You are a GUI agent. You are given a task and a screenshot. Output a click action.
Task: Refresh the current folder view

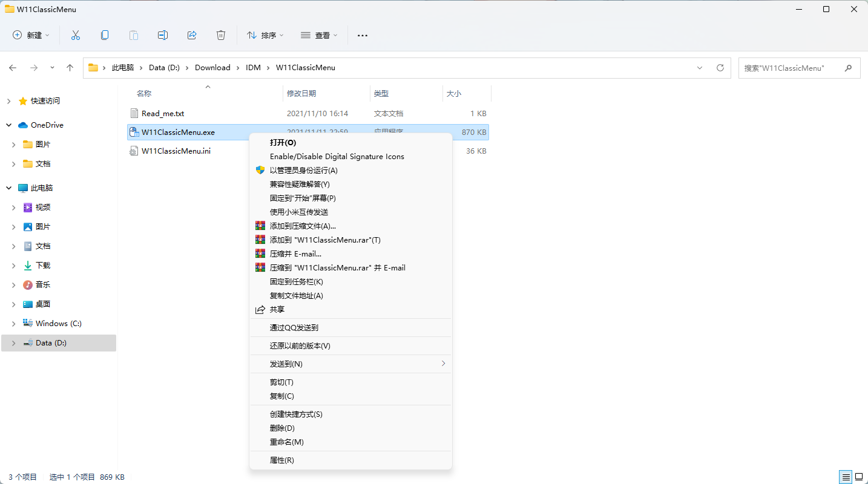click(x=720, y=68)
